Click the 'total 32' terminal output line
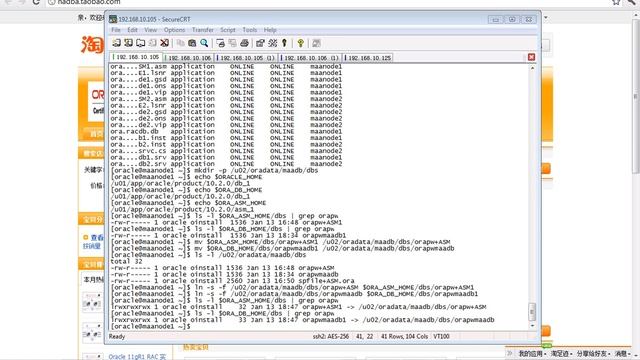This screenshot has height=360, width=640. coord(126,261)
